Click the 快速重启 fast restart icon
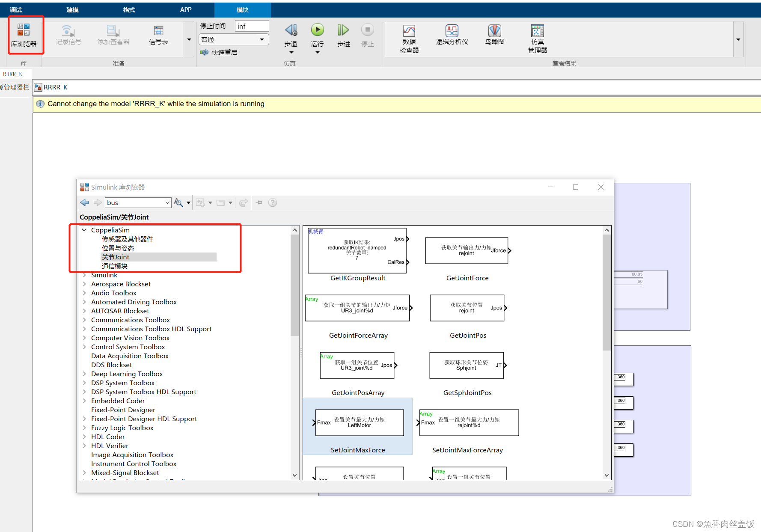Viewport: 761px width, 532px height. [204, 52]
